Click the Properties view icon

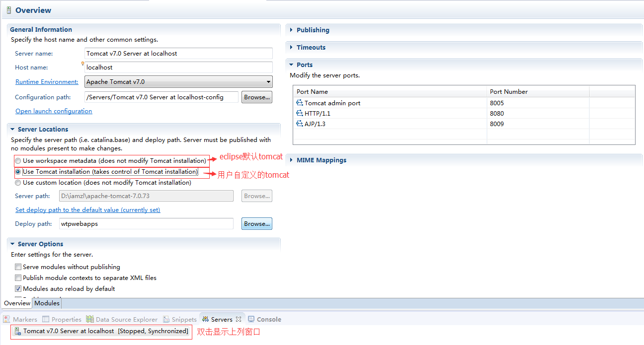pos(46,319)
